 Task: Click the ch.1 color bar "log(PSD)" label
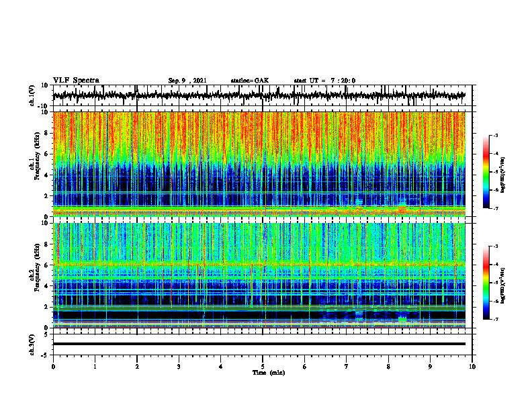[502, 175]
